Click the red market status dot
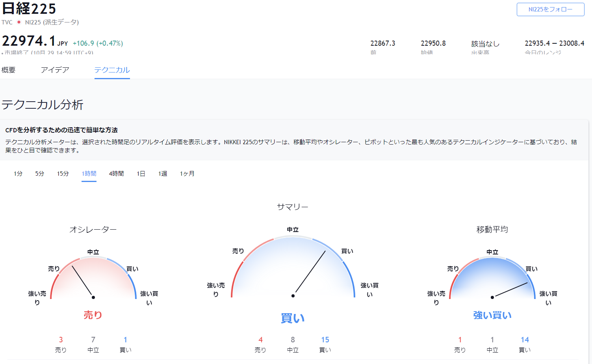The height and width of the screenshot is (364, 592). coord(19,22)
